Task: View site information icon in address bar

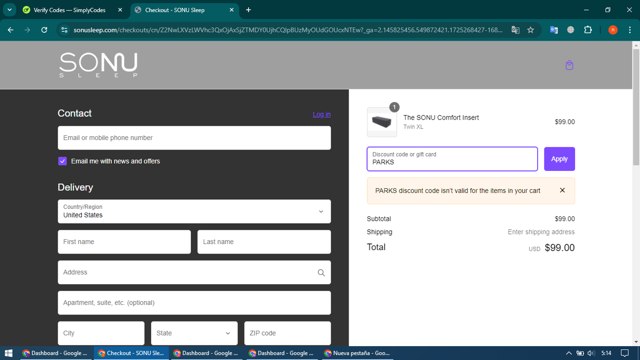Action: click(64, 30)
